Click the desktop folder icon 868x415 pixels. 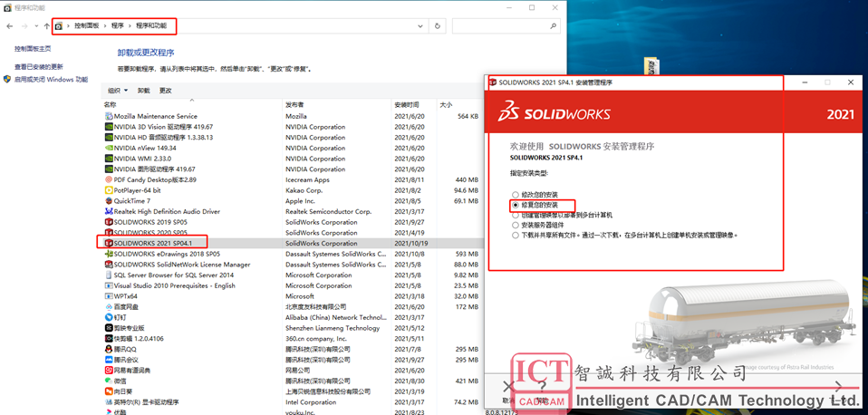tap(651, 66)
